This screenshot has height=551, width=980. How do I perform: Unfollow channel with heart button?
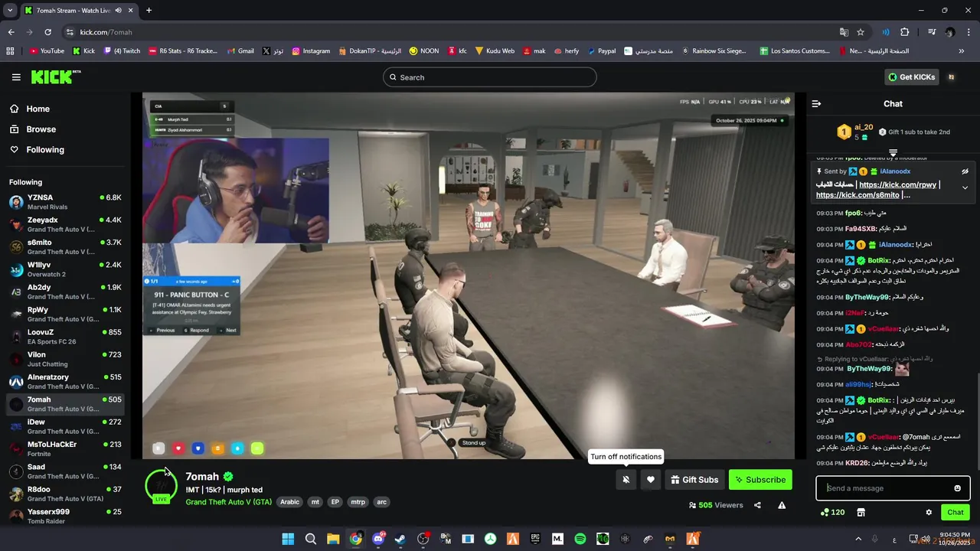651,480
